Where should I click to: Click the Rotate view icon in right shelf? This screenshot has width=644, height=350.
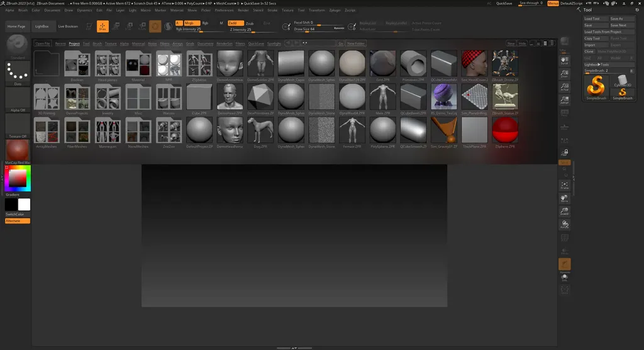pos(565,225)
